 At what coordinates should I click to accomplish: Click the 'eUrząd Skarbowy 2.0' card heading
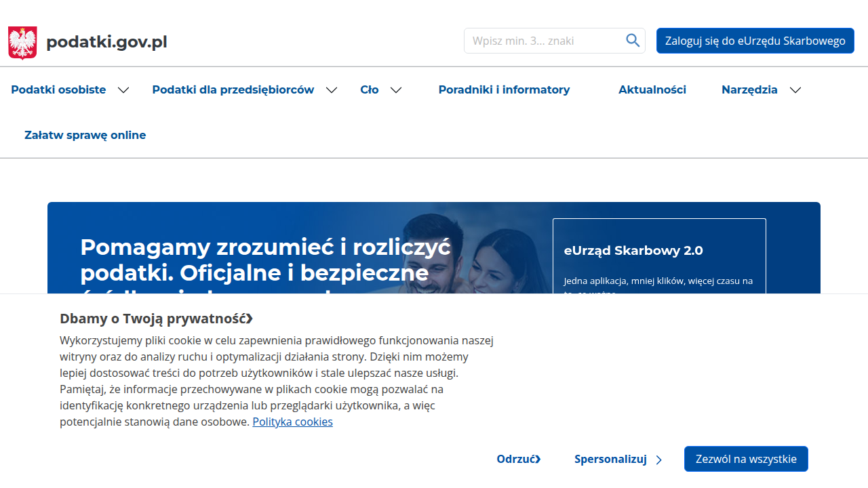(x=633, y=250)
